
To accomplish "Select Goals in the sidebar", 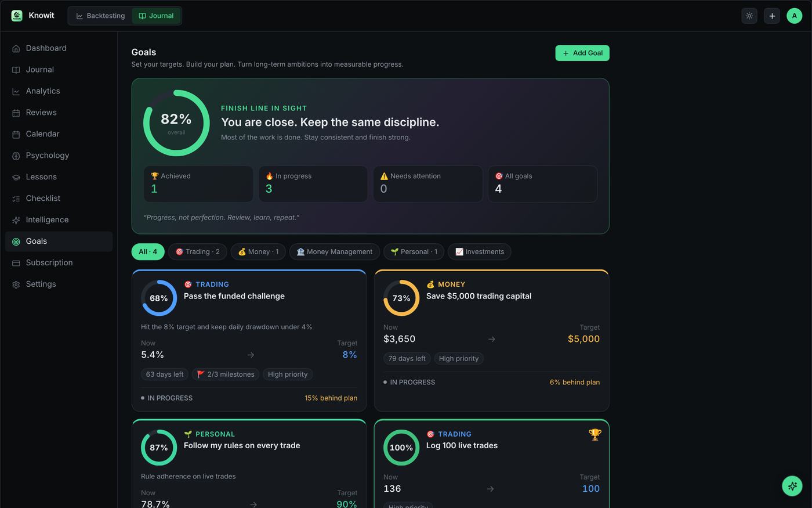I will [59, 242].
